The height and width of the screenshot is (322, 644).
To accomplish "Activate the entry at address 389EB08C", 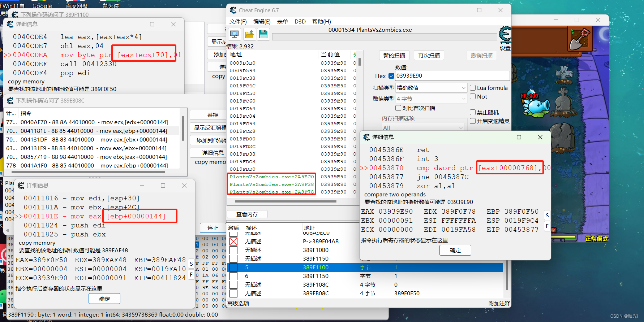I will [x=233, y=293].
